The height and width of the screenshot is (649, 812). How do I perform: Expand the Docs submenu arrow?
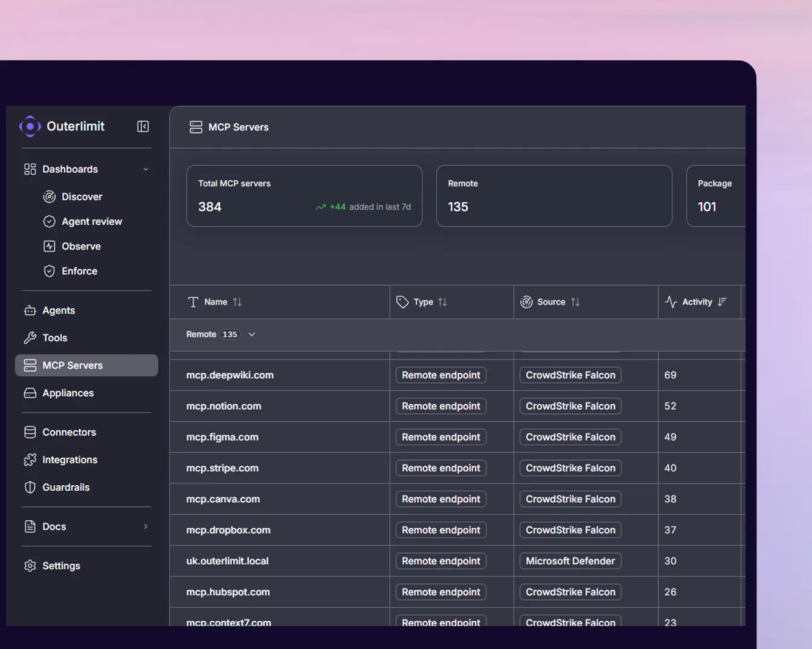(x=146, y=526)
